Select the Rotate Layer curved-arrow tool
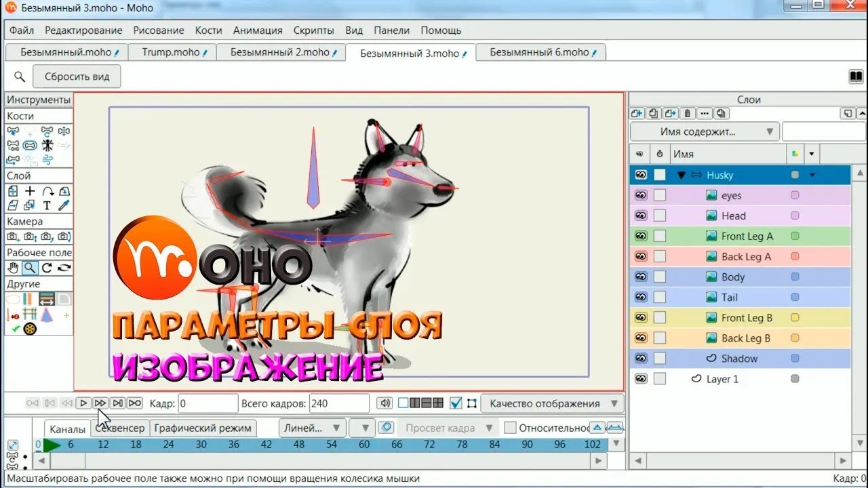Viewport: 868px width, 488px height. [47, 191]
